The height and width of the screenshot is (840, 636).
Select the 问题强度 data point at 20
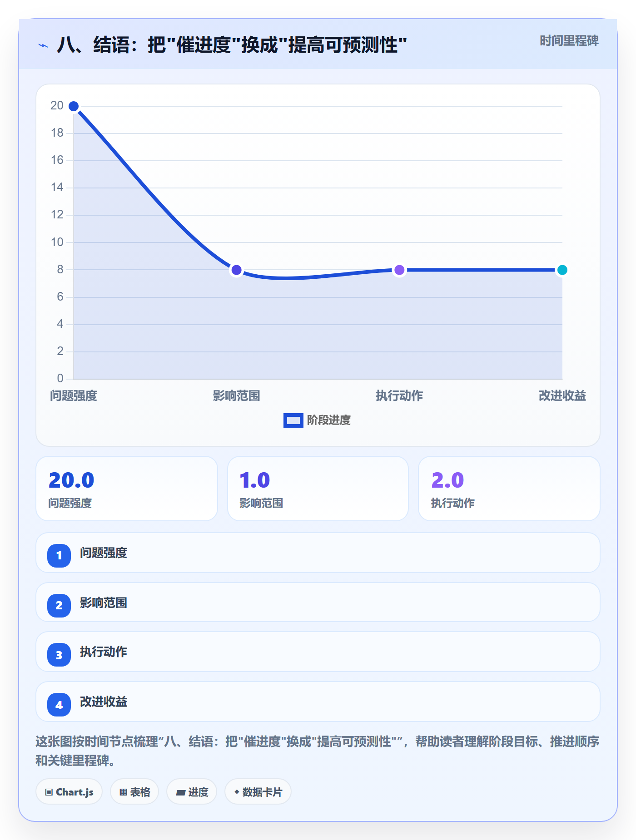(x=74, y=106)
